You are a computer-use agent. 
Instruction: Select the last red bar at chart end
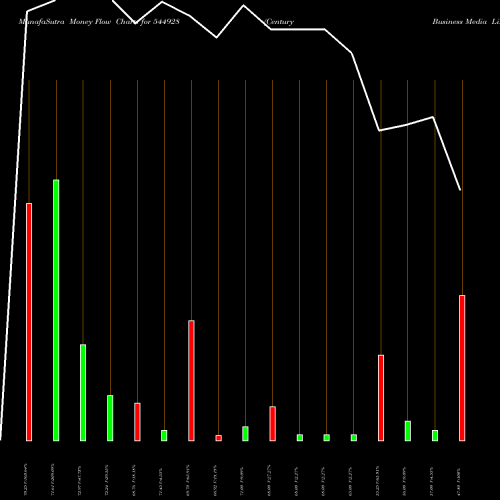click(x=462, y=368)
